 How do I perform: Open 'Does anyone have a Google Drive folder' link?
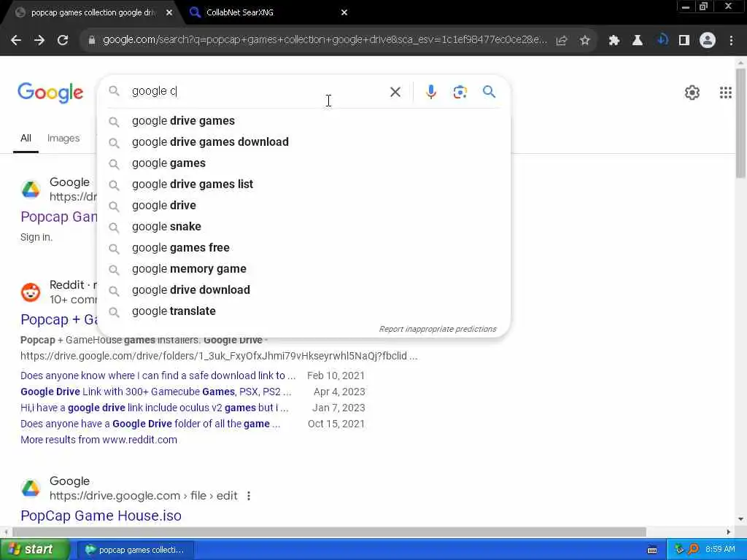click(150, 424)
